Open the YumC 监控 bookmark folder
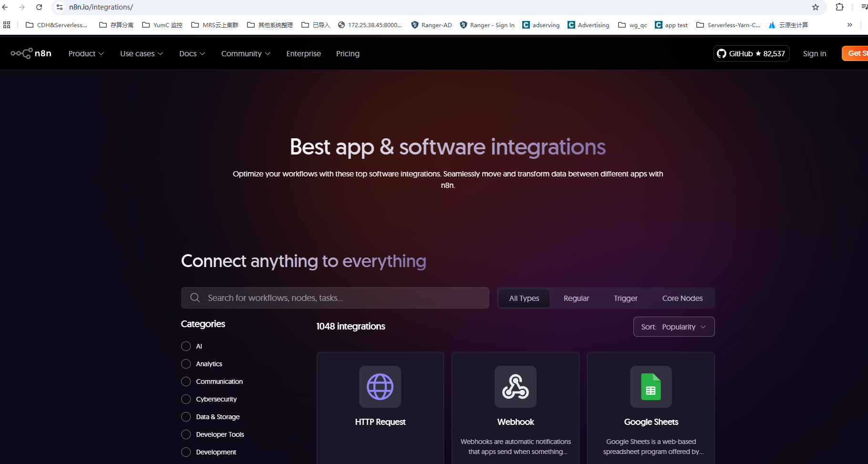868x464 pixels. pos(162,25)
